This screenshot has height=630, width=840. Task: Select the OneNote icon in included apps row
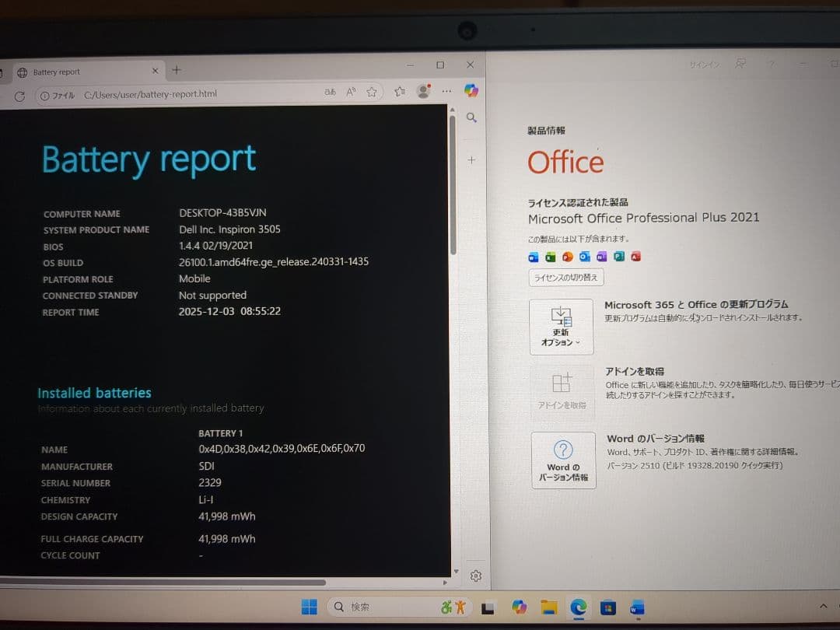600,257
